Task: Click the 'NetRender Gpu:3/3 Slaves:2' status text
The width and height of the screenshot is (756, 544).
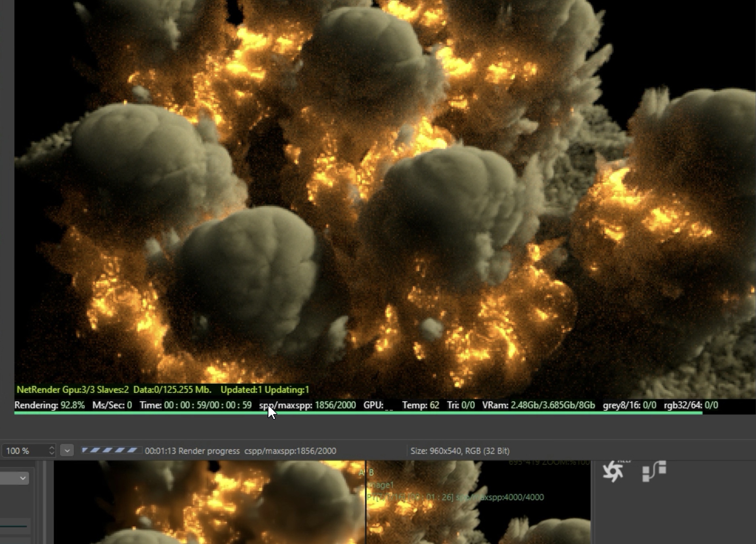Action: pos(73,390)
